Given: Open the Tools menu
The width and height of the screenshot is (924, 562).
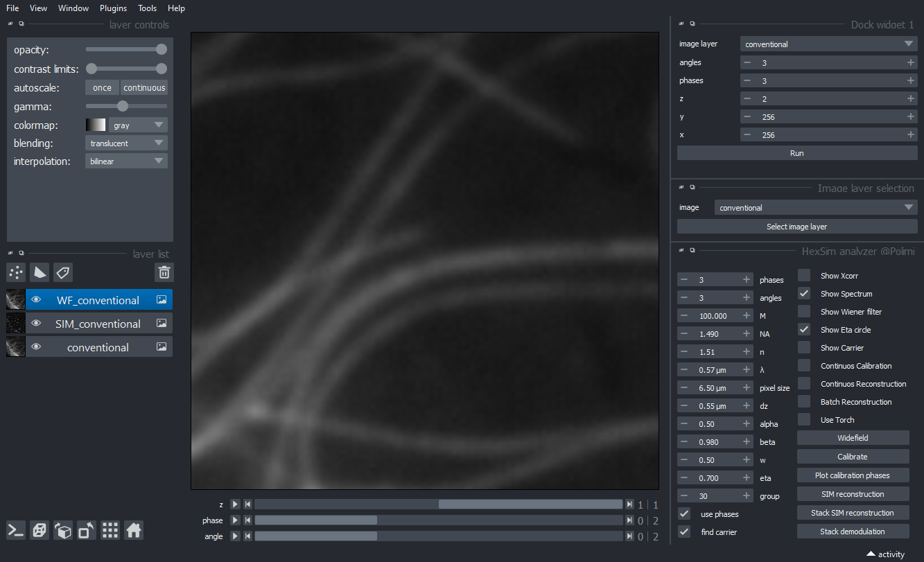Looking at the screenshot, I should 147,8.
